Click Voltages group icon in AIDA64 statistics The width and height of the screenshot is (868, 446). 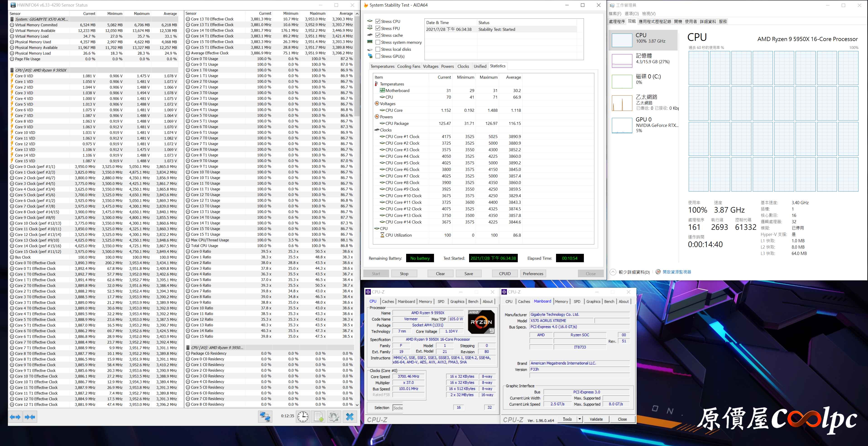(x=377, y=104)
